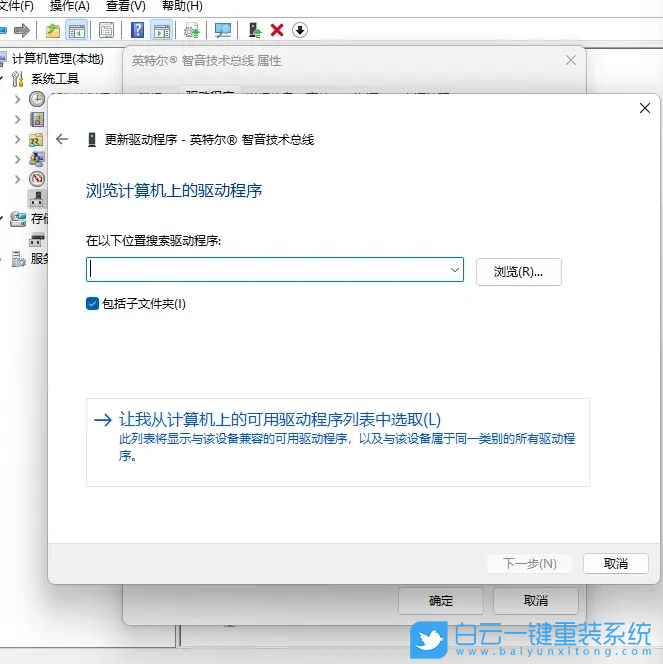Screen dimensions: 663x664
Task: Select the Device Manager tree icon
Action: tap(37, 198)
